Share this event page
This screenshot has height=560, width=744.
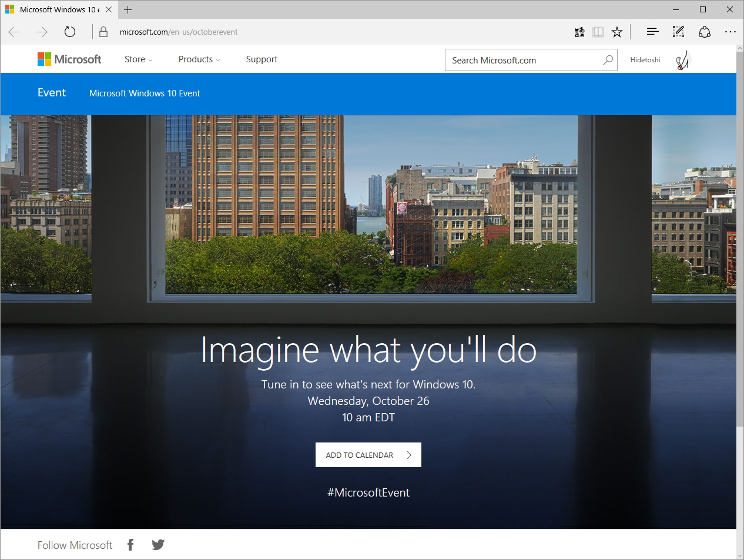[x=705, y=32]
